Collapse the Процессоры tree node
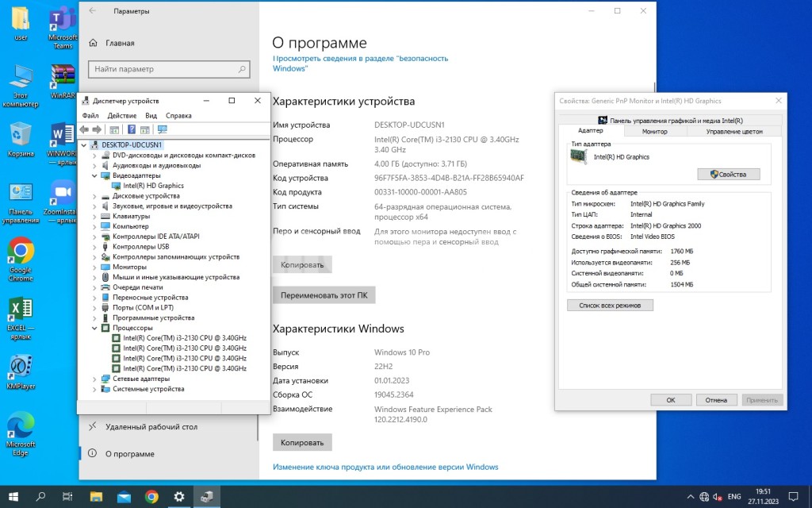The height and width of the screenshot is (508, 812). click(x=95, y=328)
